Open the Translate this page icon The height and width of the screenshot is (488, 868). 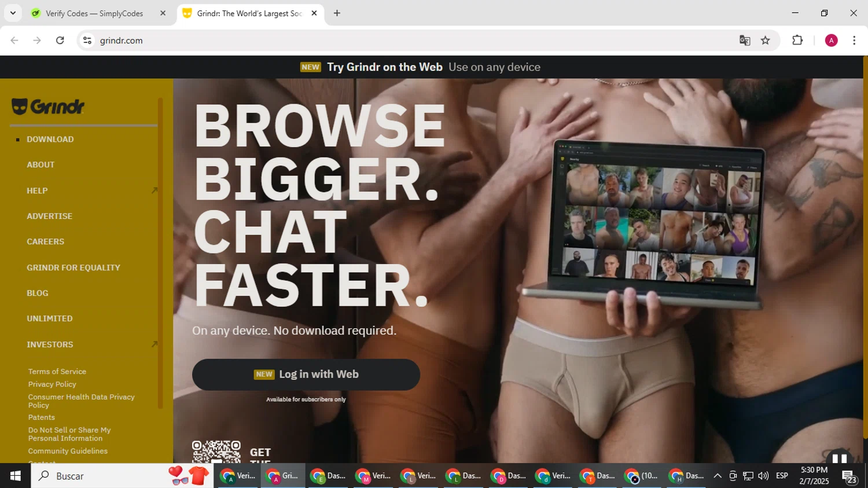click(x=745, y=41)
